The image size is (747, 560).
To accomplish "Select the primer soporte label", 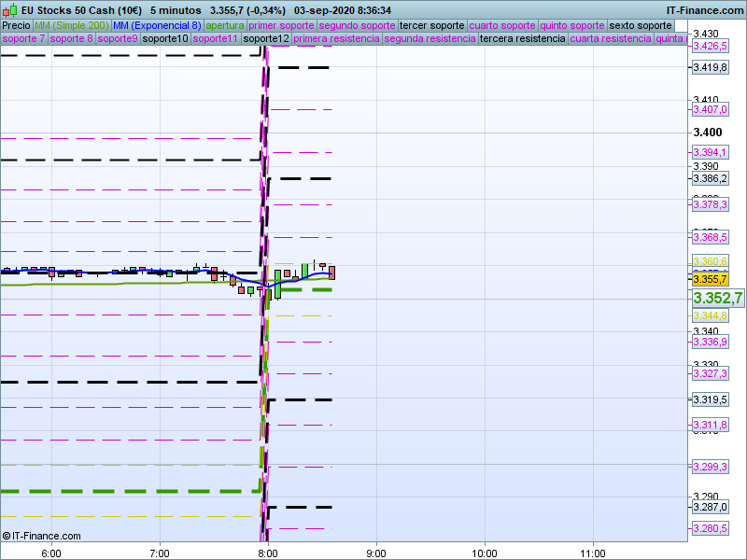I will pyautogui.click(x=281, y=26).
